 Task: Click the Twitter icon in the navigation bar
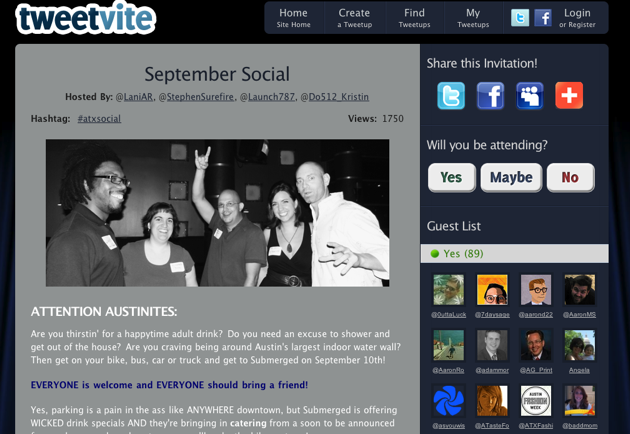pyautogui.click(x=520, y=18)
